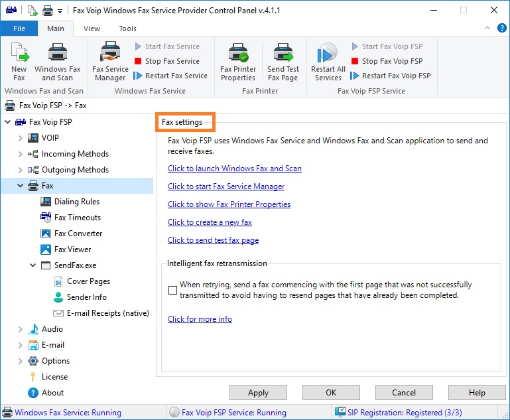
Task: Expand the Incoming Methods node
Action: pyautogui.click(x=20, y=154)
